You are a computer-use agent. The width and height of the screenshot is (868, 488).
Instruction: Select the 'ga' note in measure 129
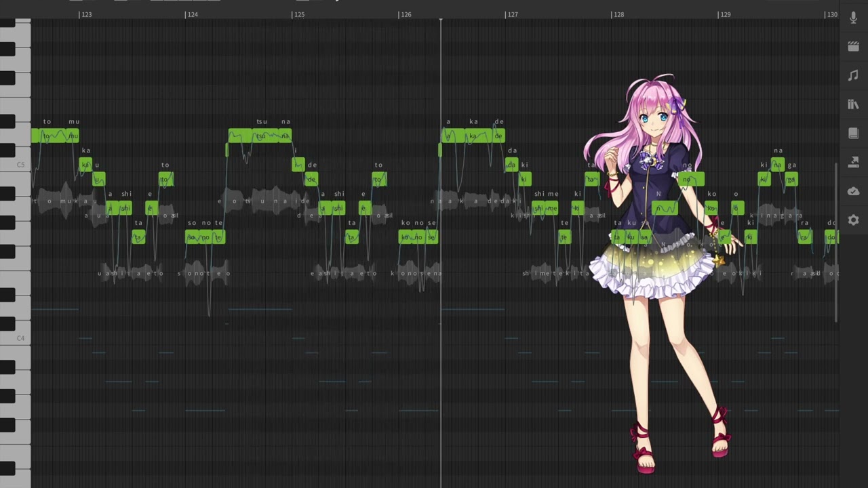coord(791,180)
